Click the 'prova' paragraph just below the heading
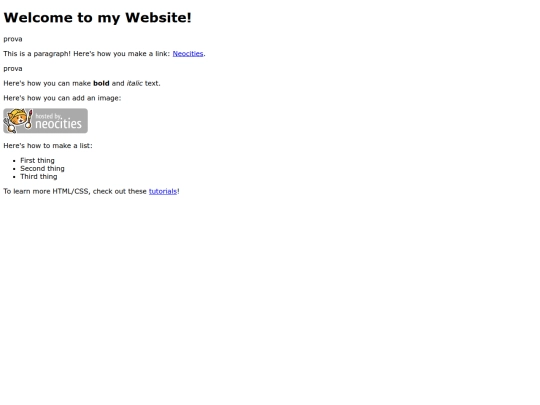 point(13,39)
